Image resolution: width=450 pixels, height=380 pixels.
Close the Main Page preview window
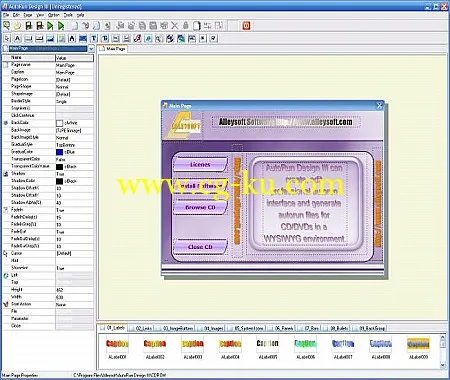coord(379,106)
